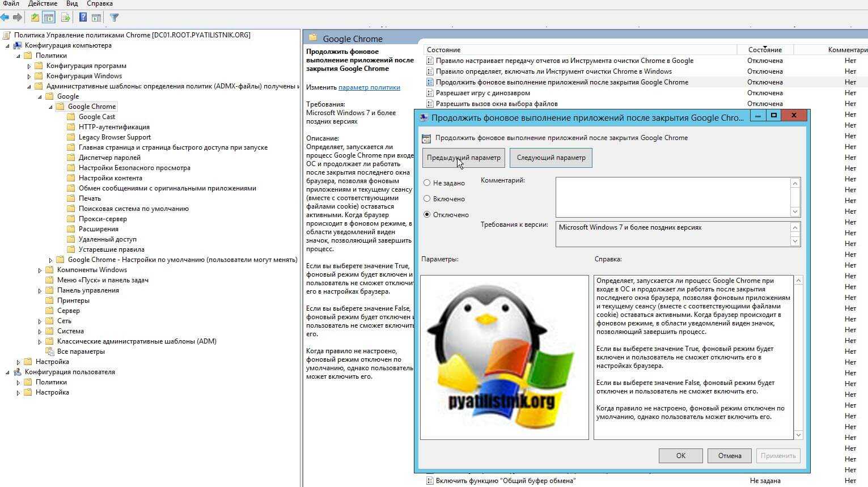The image size is (868, 487).
Task: Collapse the Административные шаблоны node
Action: point(29,87)
